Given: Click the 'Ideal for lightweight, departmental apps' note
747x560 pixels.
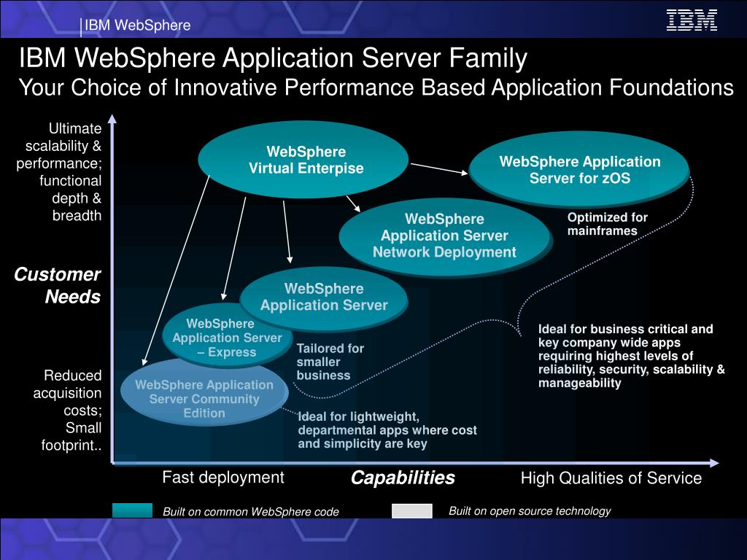Looking at the screenshot, I should [387, 430].
